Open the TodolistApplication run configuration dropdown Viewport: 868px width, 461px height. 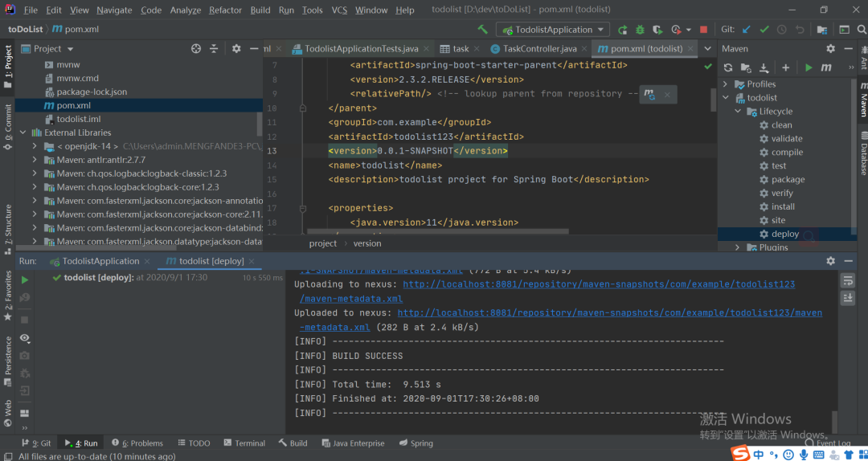click(x=554, y=30)
